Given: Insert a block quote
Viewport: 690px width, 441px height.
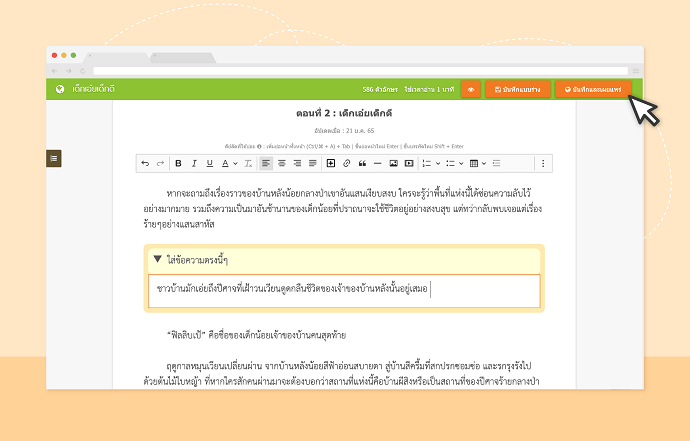Looking at the screenshot, I should [362, 163].
